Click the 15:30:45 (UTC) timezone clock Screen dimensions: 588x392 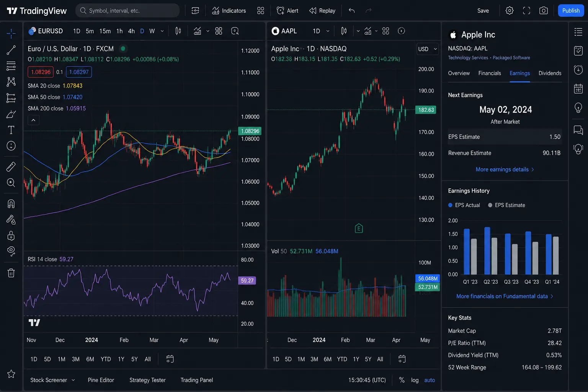point(367,380)
